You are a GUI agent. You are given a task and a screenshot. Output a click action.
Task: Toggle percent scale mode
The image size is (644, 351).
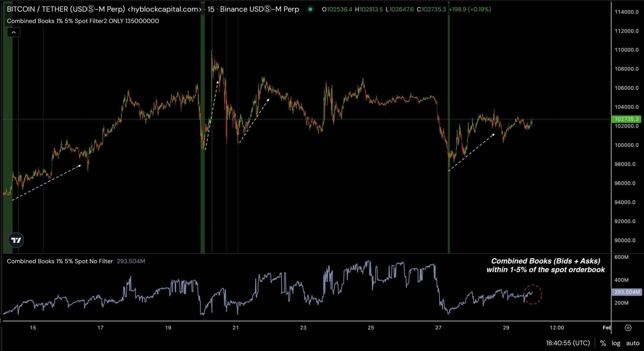[603, 343]
